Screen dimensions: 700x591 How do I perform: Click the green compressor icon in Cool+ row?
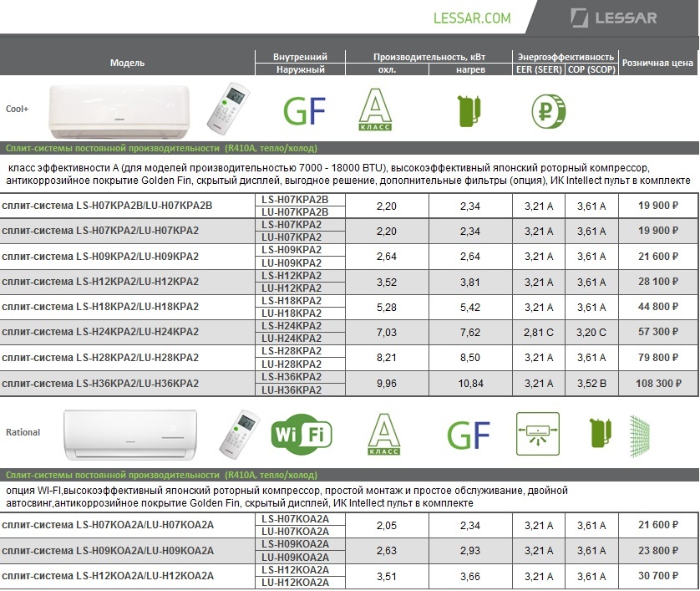(x=469, y=111)
